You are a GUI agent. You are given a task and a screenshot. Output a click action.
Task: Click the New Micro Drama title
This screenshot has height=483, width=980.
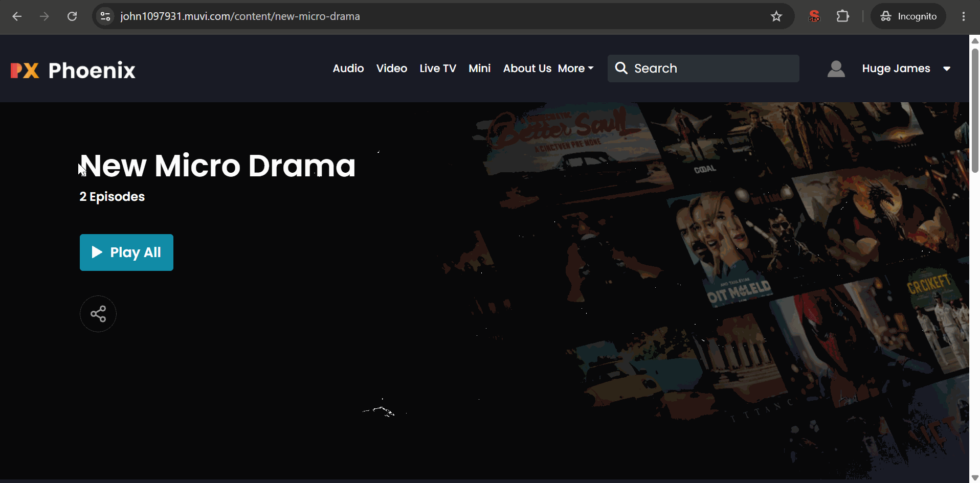pyautogui.click(x=217, y=166)
